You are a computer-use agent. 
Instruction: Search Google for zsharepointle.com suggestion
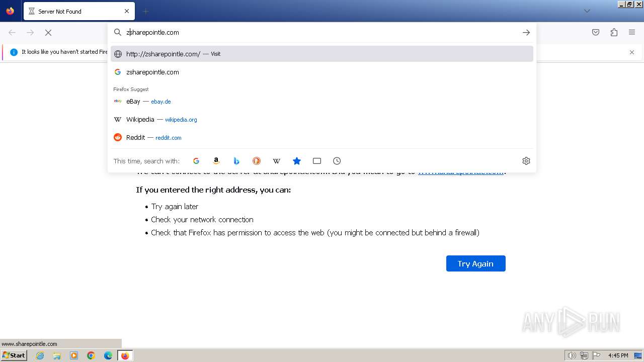point(322,72)
